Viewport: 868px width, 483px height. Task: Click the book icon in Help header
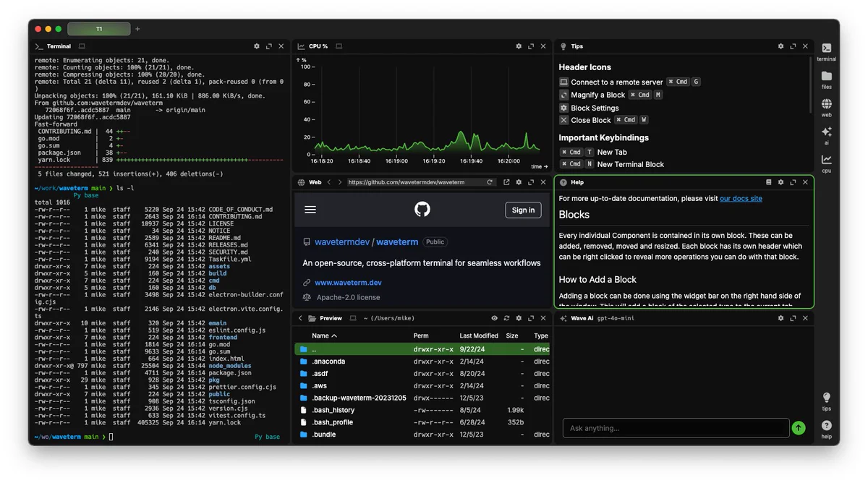768,182
